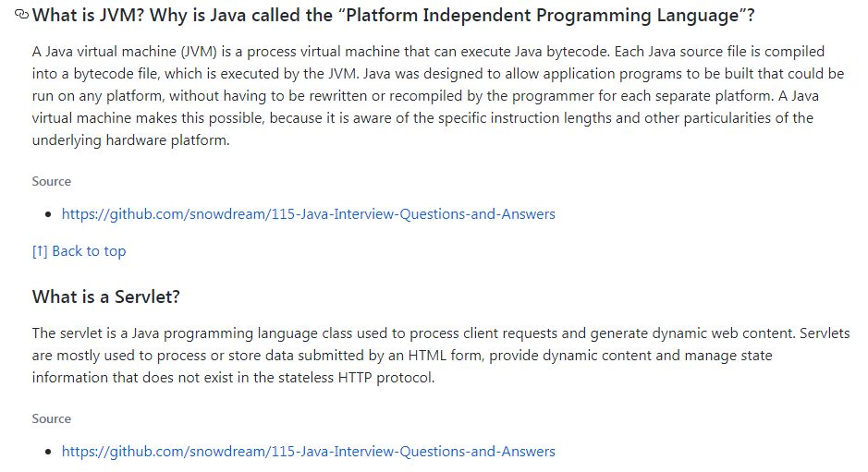Screen dimensions: 868x472
Task: Click the paragraph starting 'The servlet is a Java'
Action: tap(441, 356)
